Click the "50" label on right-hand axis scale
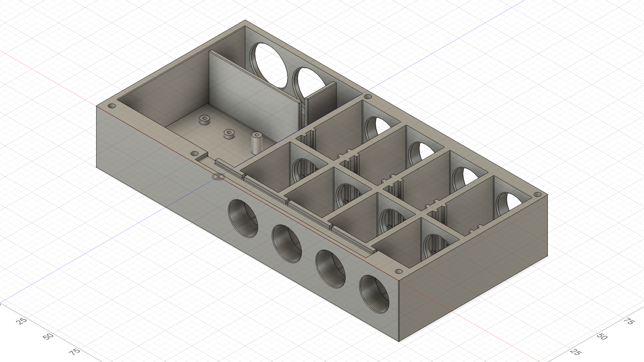 [x=602, y=336]
